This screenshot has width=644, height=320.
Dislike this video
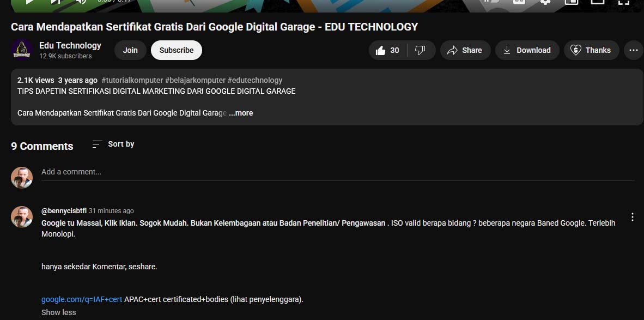(x=421, y=50)
